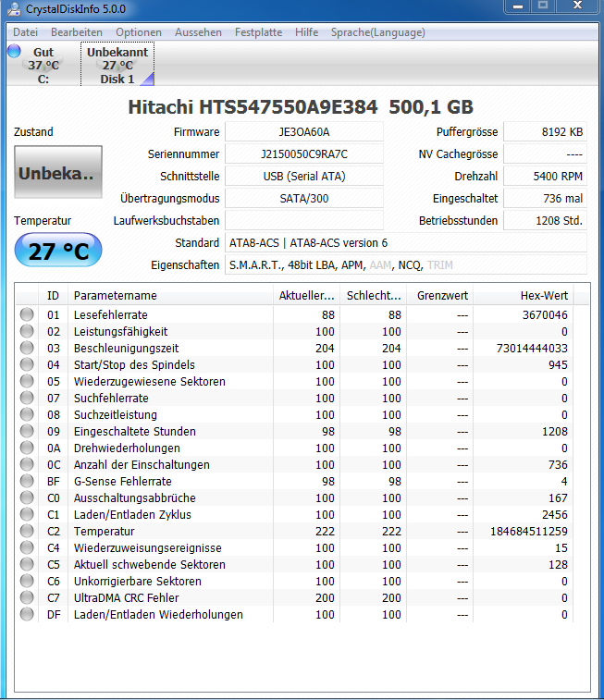Click status circle for Temperatur C2 row
Viewport: 604px width, 700px height.
[x=27, y=531]
